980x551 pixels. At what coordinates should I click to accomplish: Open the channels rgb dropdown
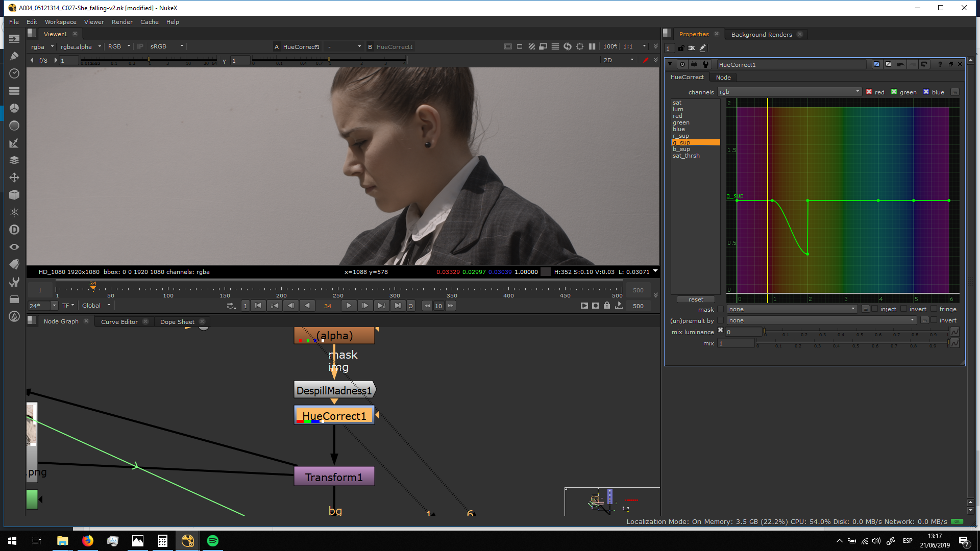point(789,92)
